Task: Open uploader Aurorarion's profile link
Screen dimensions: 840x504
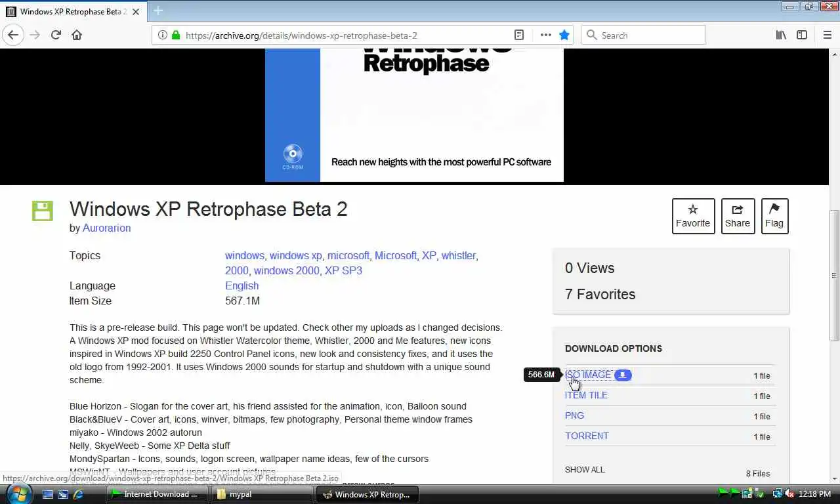Action: [106, 228]
